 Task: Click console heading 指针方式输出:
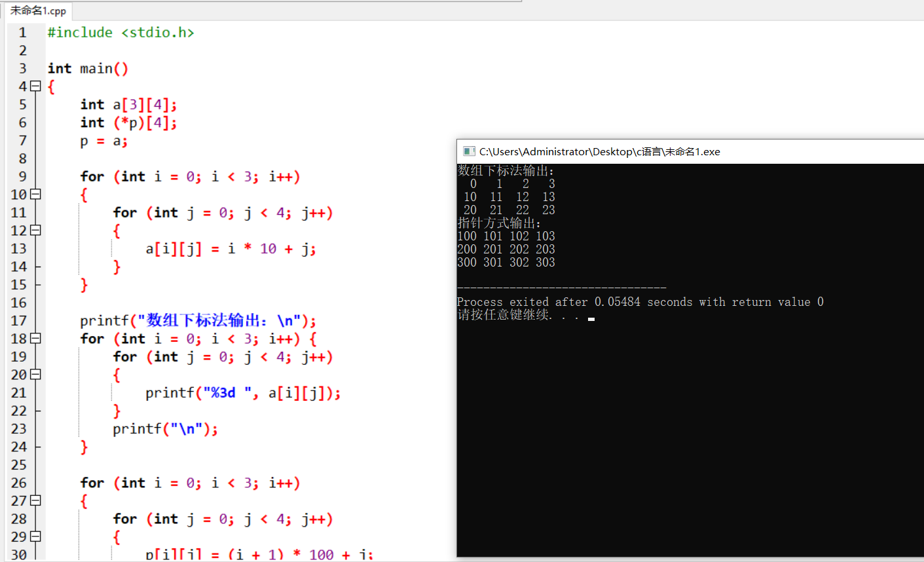499,223
